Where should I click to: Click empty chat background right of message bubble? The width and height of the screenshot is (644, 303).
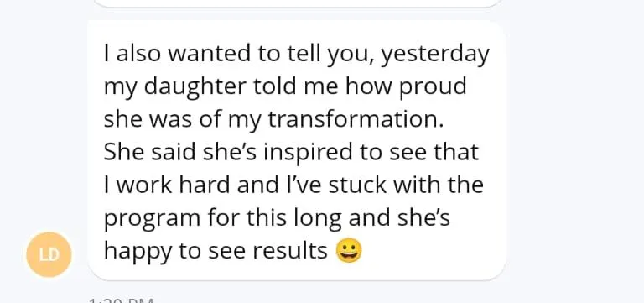coord(575,150)
